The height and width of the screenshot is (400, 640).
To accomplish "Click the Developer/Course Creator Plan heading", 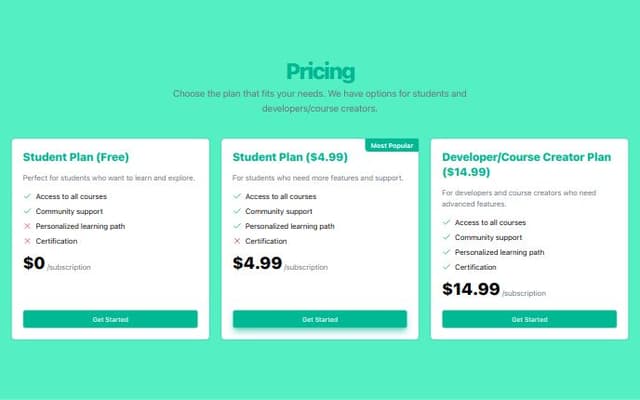I will pyautogui.click(x=527, y=164).
